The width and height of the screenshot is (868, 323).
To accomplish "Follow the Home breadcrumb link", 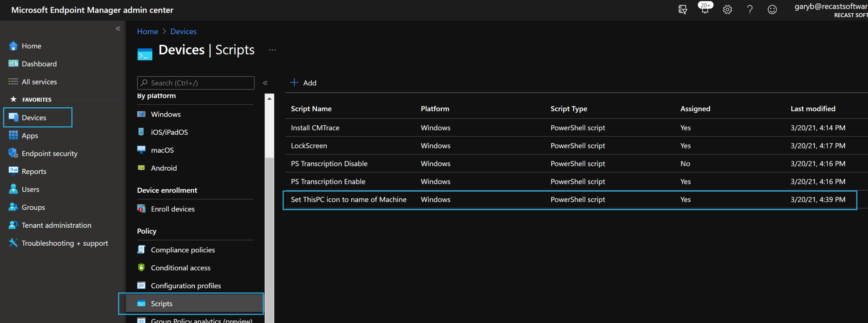I will click(x=147, y=32).
